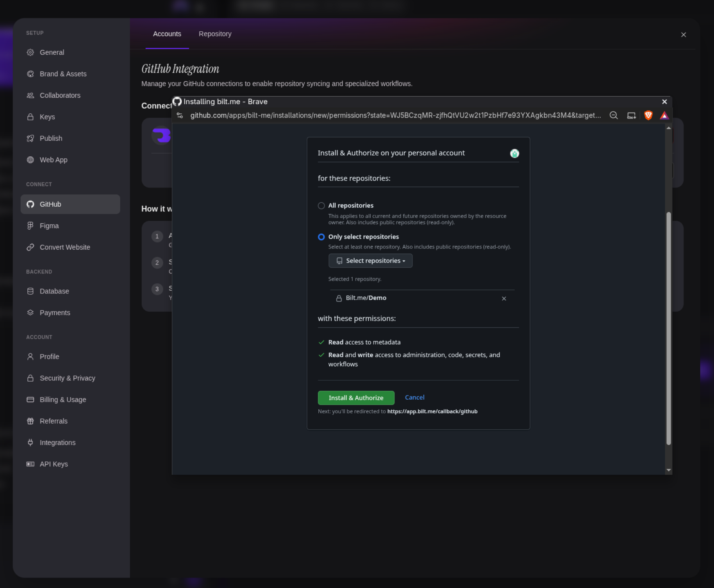Open Integrations page
714x588 pixels.
click(x=70, y=443)
